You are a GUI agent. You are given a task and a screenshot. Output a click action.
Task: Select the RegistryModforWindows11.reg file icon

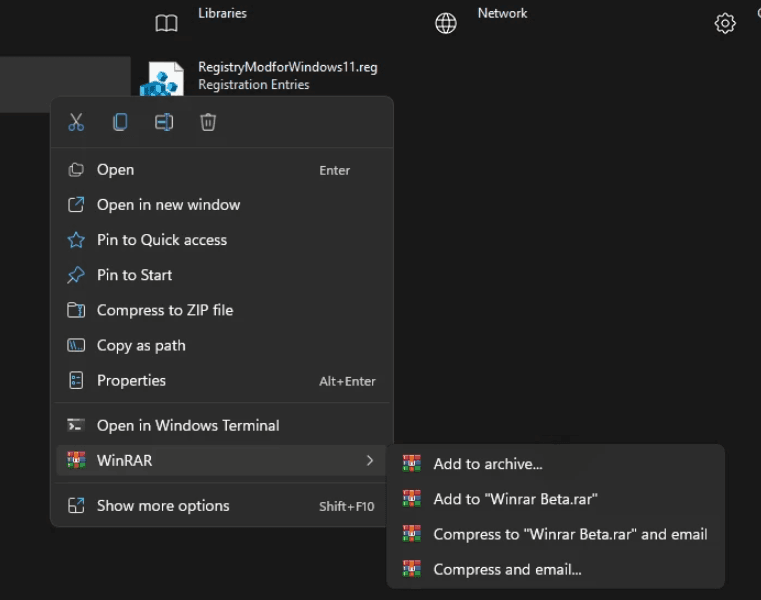(x=162, y=78)
